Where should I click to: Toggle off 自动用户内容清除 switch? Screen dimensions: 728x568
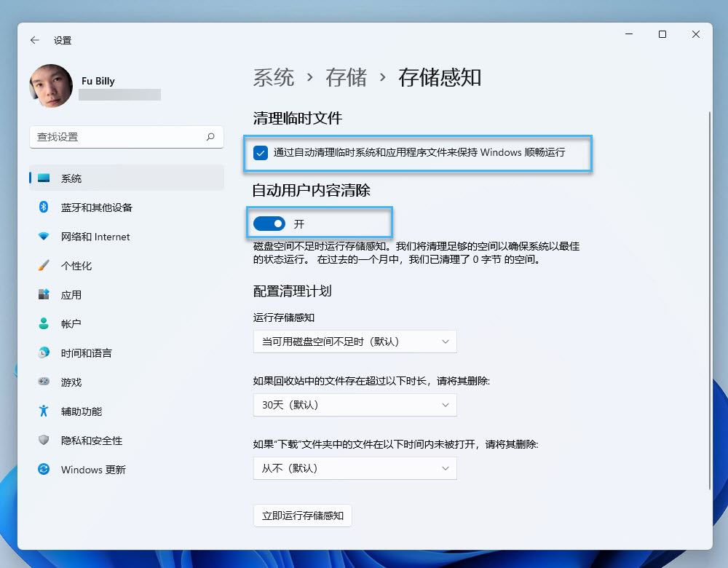pyautogui.click(x=269, y=224)
